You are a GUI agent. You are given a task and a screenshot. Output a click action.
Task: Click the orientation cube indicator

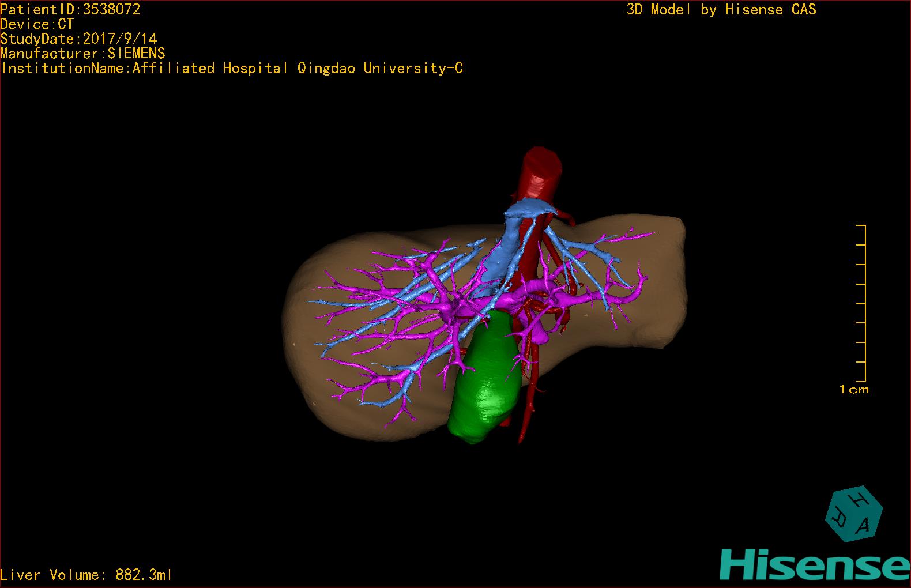pyautogui.click(x=854, y=515)
